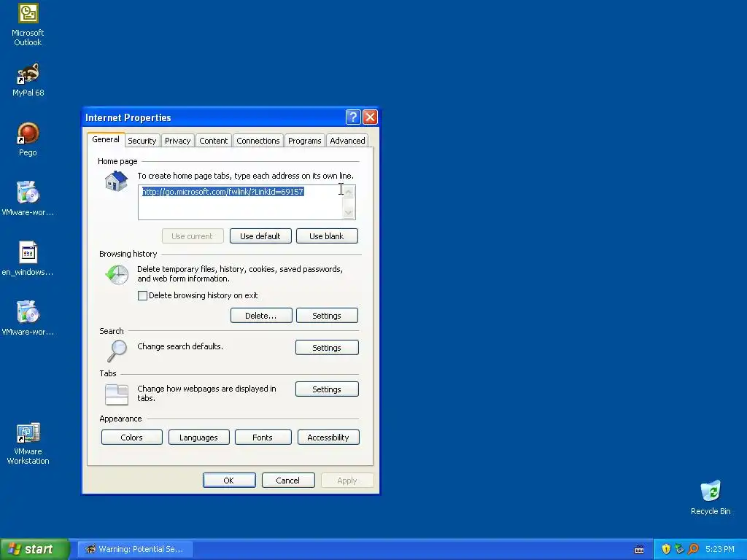Click the Use blank button

coord(326,236)
